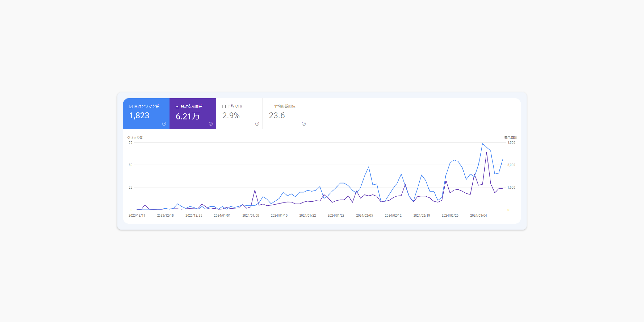Select the 6.21万 impressions value
The height and width of the screenshot is (322, 644).
(188, 116)
